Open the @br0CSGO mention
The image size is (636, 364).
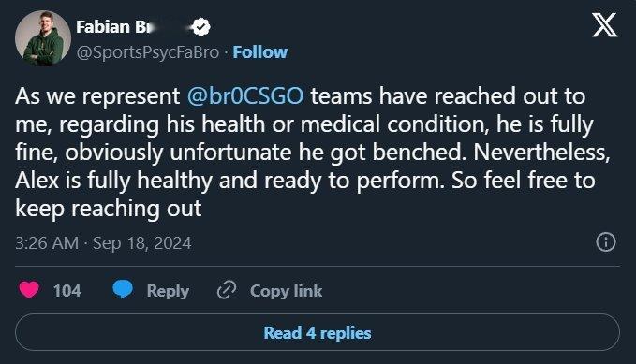[245, 96]
